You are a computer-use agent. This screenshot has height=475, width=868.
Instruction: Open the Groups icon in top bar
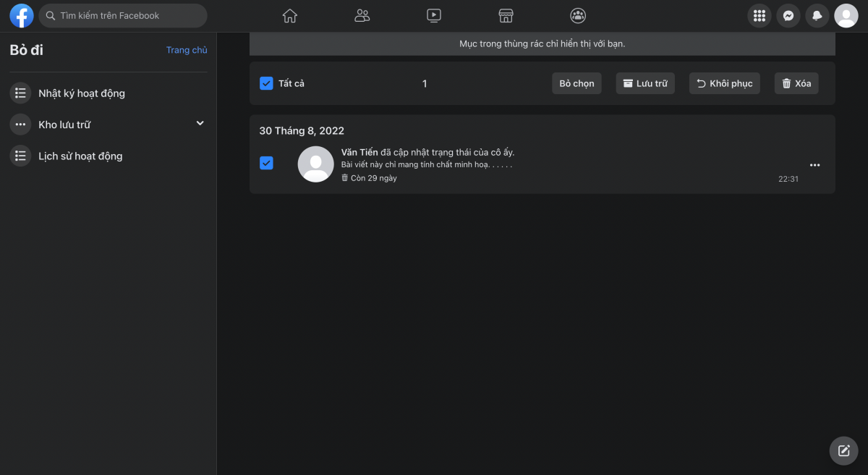click(578, 15)
